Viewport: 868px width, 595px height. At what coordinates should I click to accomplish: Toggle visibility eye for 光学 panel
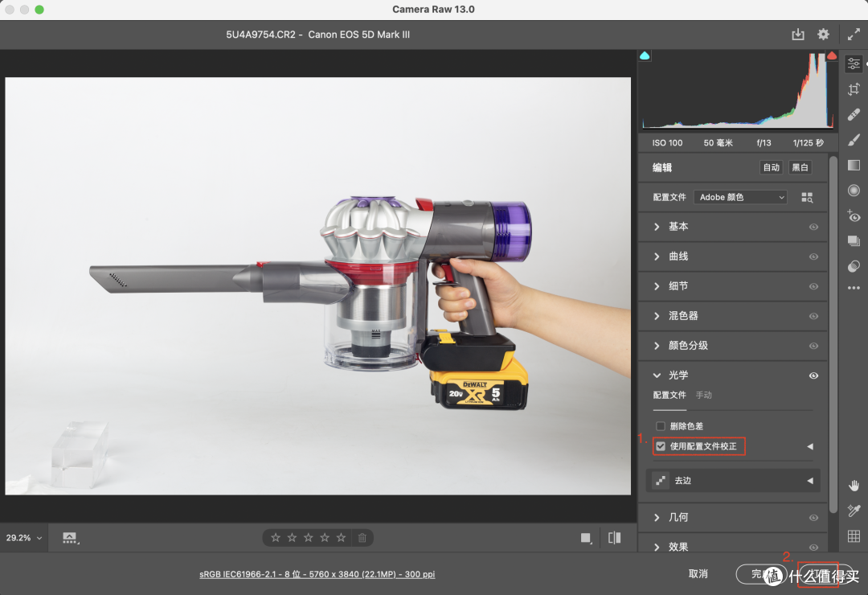point(813,375)
